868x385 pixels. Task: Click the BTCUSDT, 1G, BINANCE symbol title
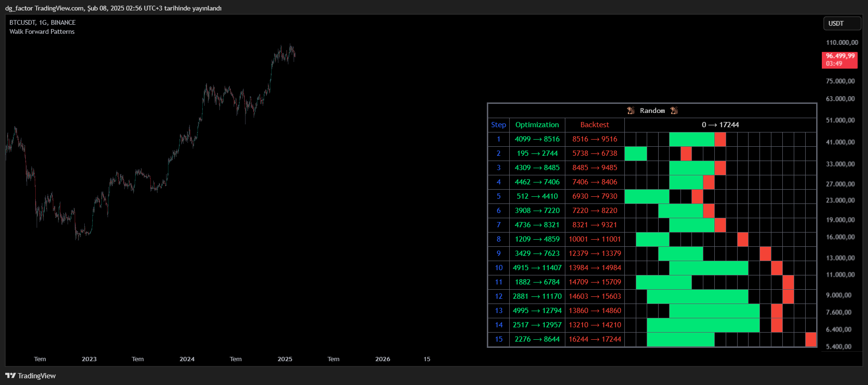point(42,22)
